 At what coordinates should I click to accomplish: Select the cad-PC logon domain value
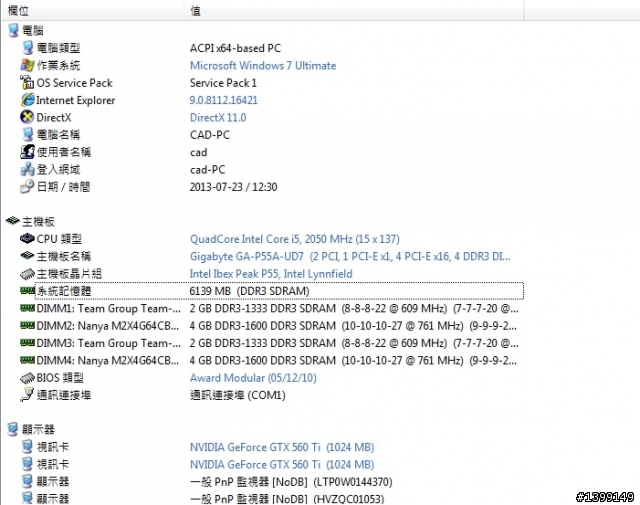[x=207, y=169]
